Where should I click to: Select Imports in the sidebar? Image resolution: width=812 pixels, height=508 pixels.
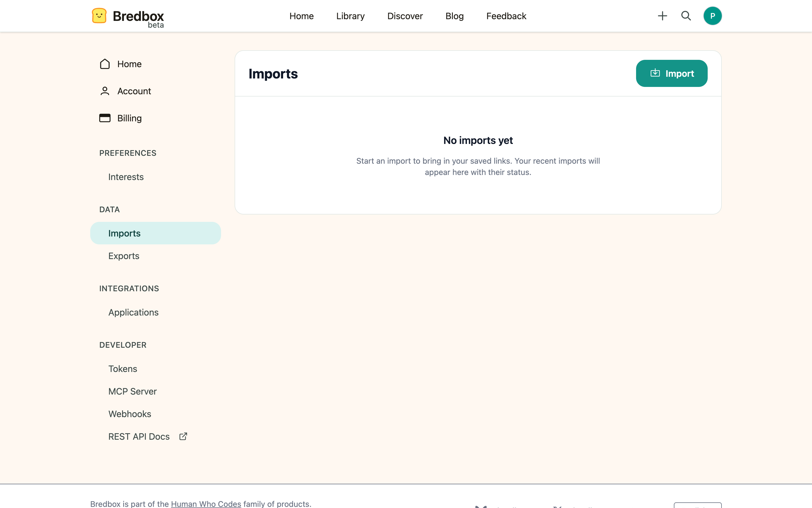tap(155, 233)
